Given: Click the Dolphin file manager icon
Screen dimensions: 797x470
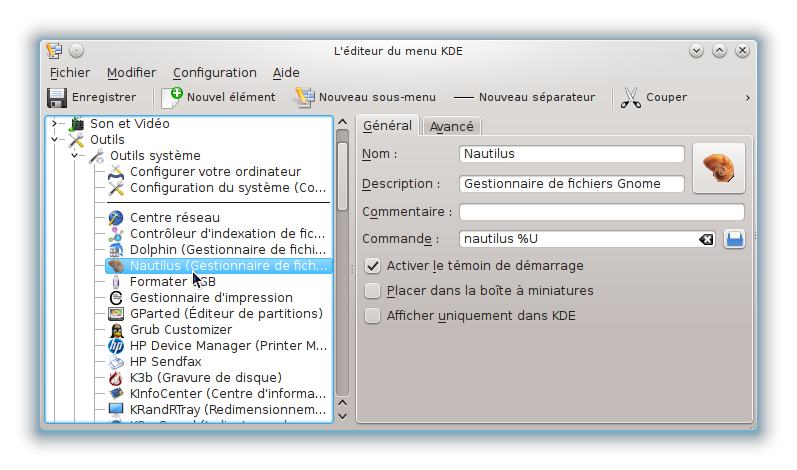Looking at the screenshot, I should (x=116, y=250).
